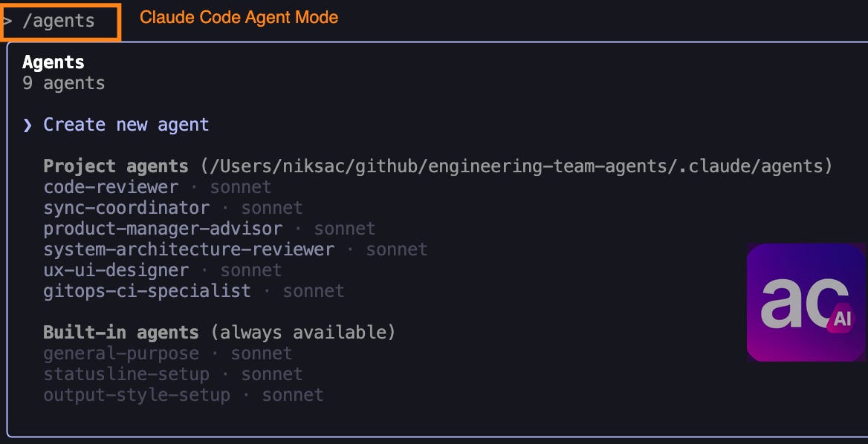Click the sonnet model label for code-reviewer
This screenshot has height=444, width=868.
(x=240, y=187)
